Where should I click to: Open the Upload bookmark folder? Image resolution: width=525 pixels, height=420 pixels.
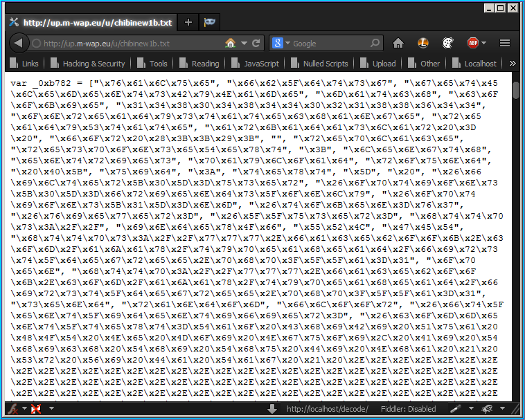click(x=378, y=63)
